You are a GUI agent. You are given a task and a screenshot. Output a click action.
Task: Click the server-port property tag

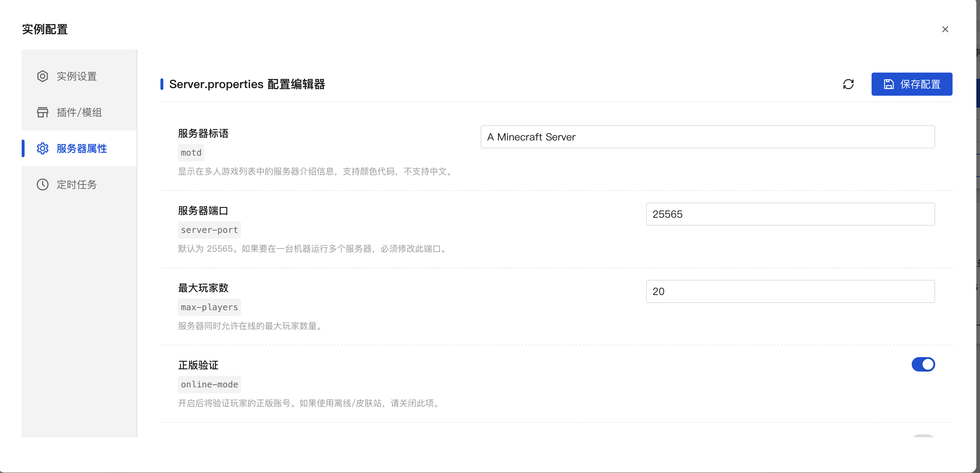(209, 230)
